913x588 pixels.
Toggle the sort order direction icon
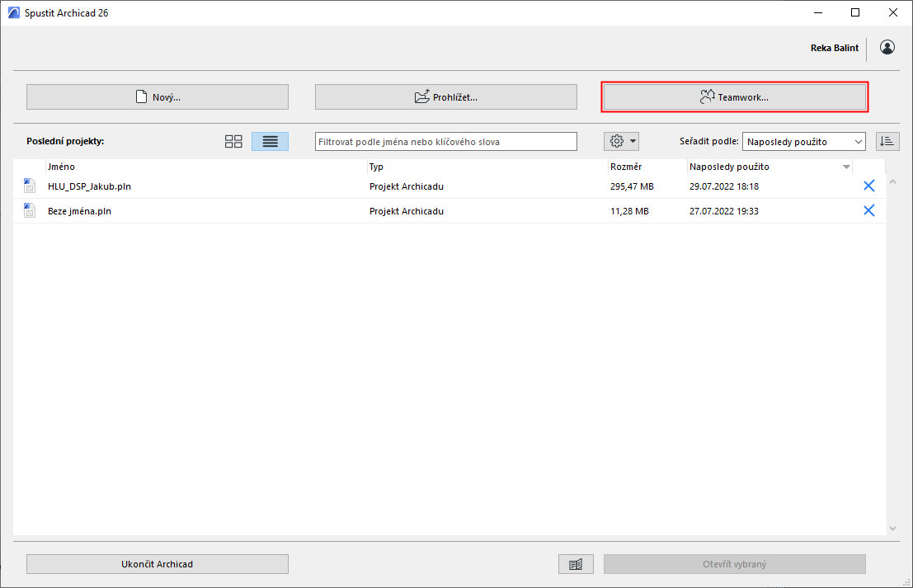click(887, 142)
